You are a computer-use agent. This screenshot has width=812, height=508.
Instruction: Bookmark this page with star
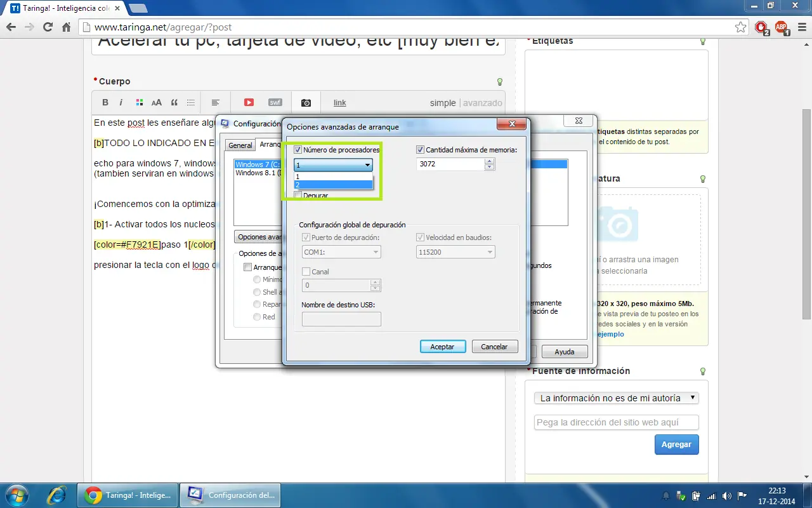point(740,27)
